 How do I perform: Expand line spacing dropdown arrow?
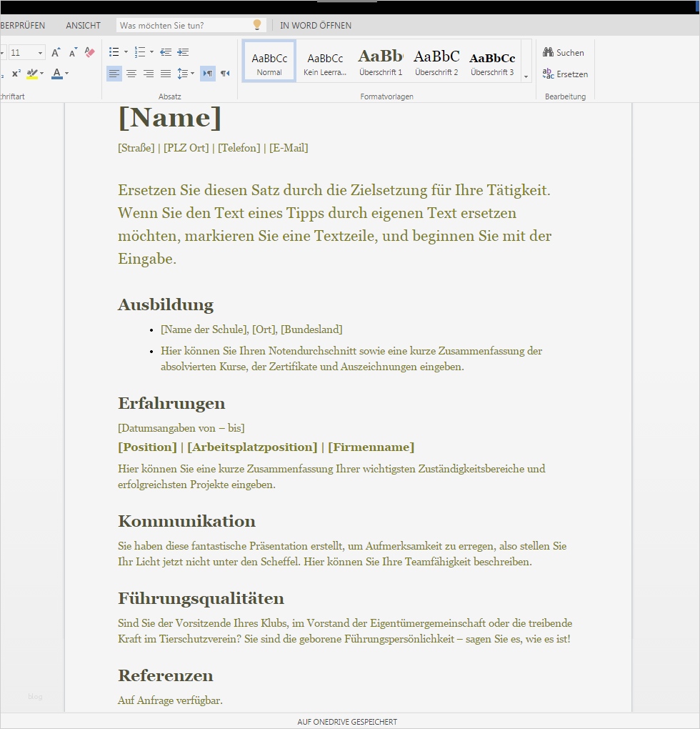[x=192, y=74]
